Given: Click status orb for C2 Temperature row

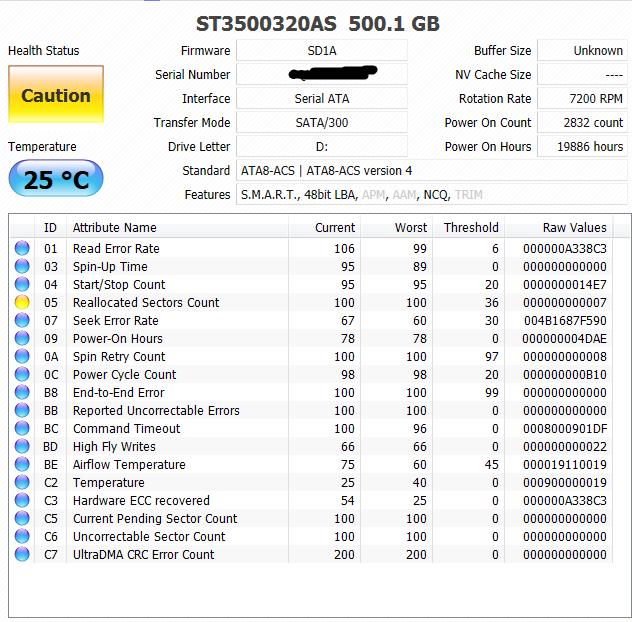Looking at the screenshot, I should tap(22, 483).
